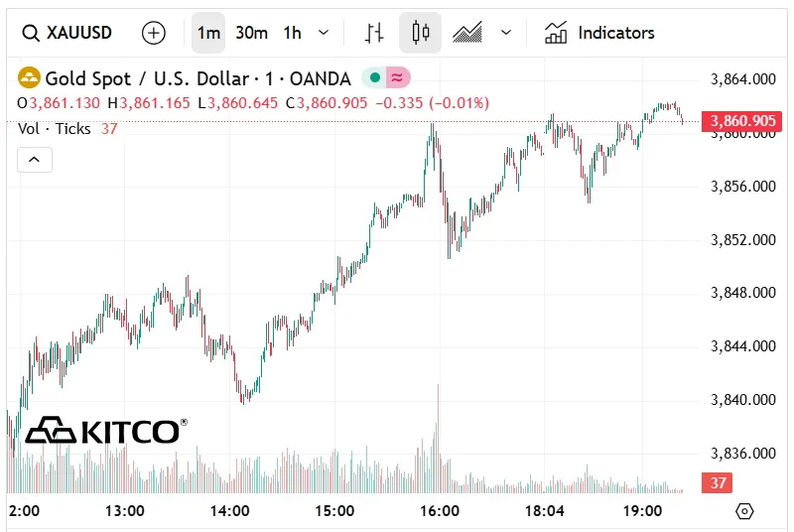Expand the timeframe interval dropdown
This screenshot has width=794, height=532.
pos(324,33)
